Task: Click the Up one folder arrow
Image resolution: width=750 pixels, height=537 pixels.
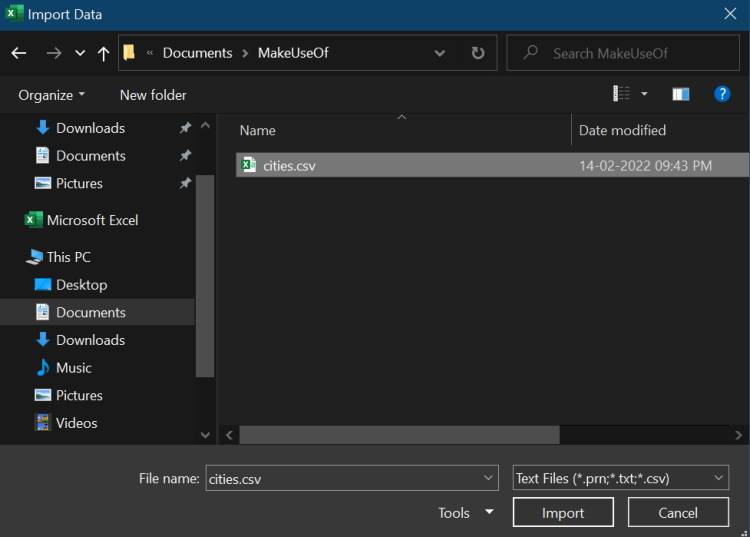Action: point(103,53)
